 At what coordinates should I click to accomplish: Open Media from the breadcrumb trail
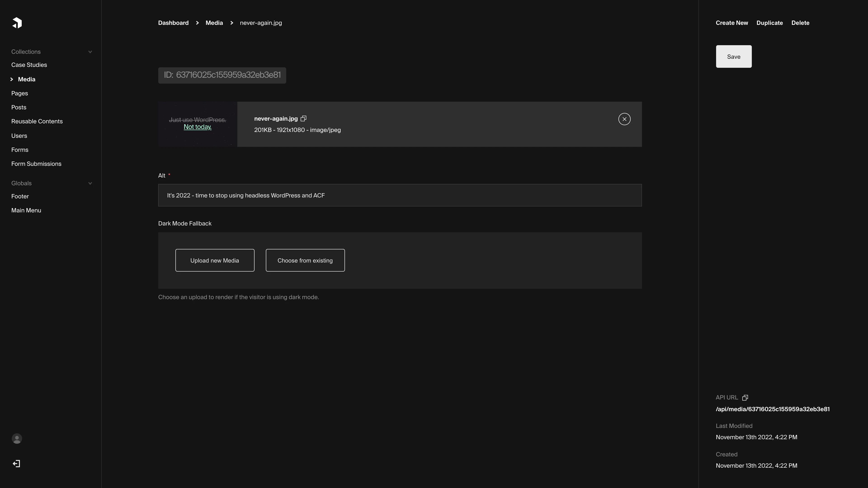tap(214, 23)
